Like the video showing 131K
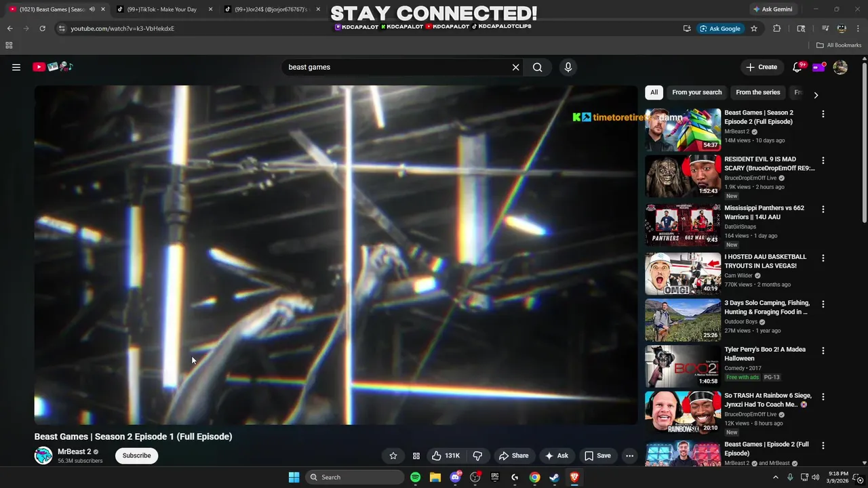This screenshot has height=488, width=868. 446,455
